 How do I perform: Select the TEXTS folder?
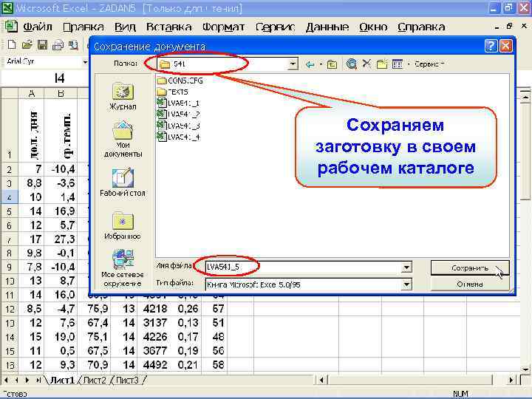point(173,92)
